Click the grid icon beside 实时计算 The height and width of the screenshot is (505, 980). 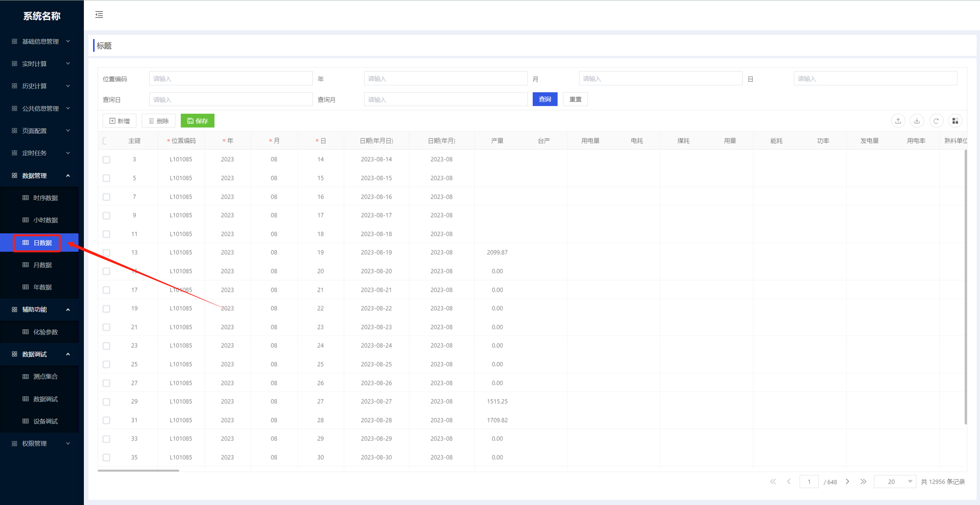point(15,64)
